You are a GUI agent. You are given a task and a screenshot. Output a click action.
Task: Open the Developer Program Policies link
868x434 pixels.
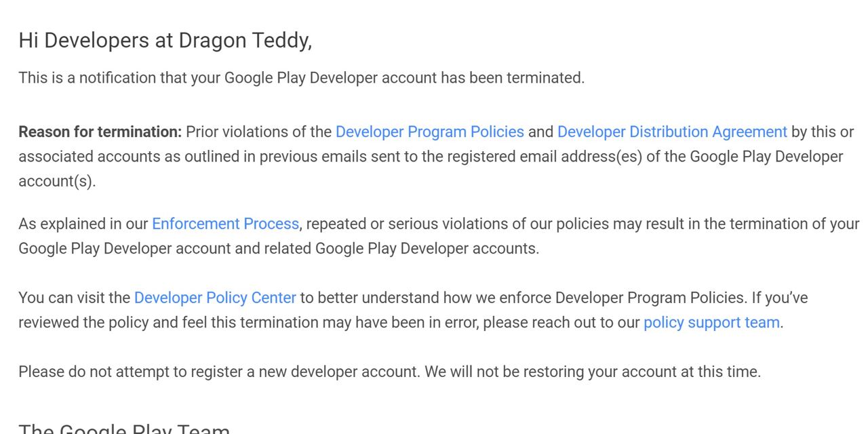click(429, 132)
